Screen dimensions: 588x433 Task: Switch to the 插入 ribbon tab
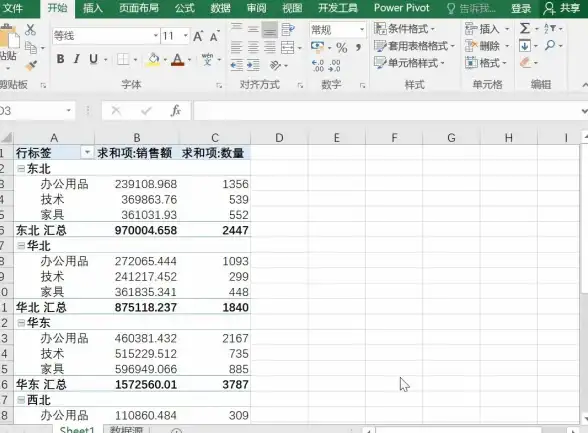[93, 8]
